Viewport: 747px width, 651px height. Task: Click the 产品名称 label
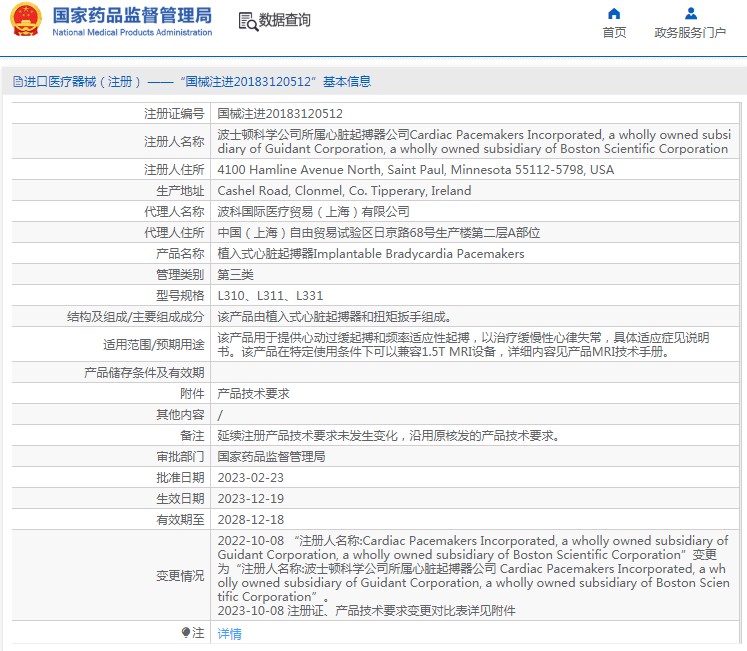[x=180, y=254]
